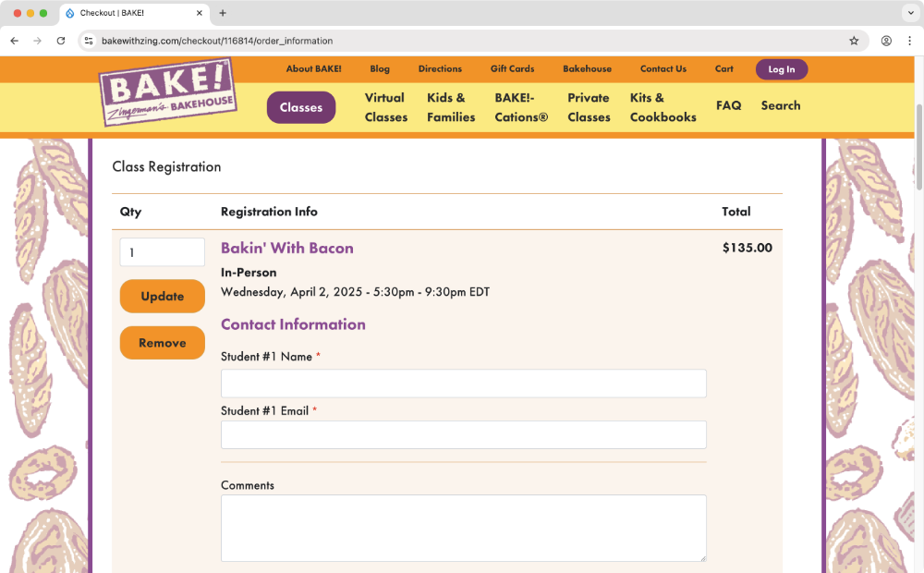Open the tab search chevron
924x573 pixels.
click(x=911, y=13)
